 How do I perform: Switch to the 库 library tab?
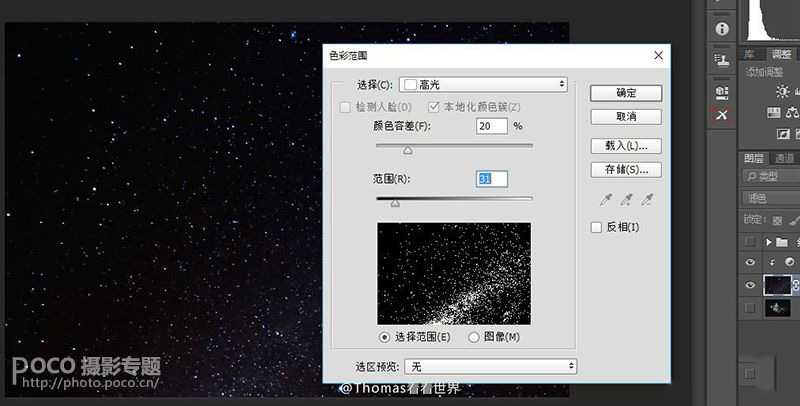[x=749, y=54]
